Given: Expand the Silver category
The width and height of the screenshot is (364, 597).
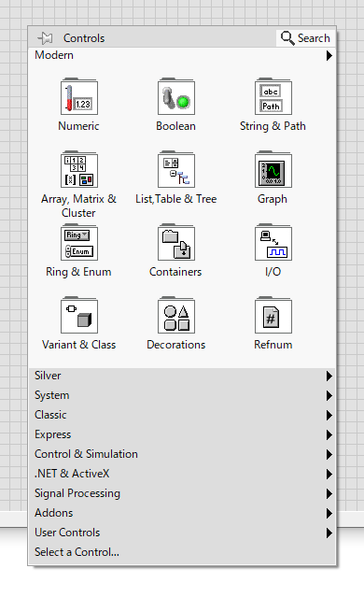Looking at the screenshot, I should pos(182,376).
